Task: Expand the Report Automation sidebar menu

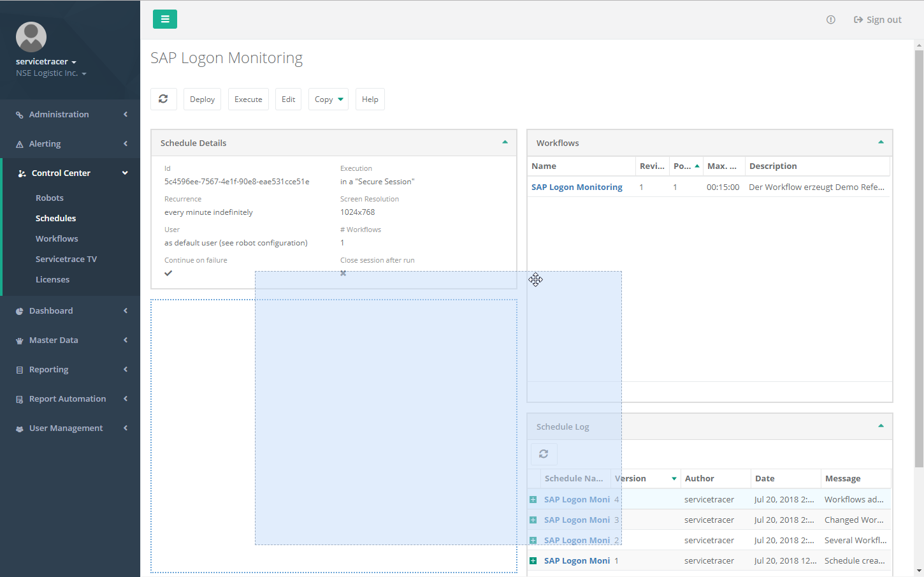Action: (70, 398)
